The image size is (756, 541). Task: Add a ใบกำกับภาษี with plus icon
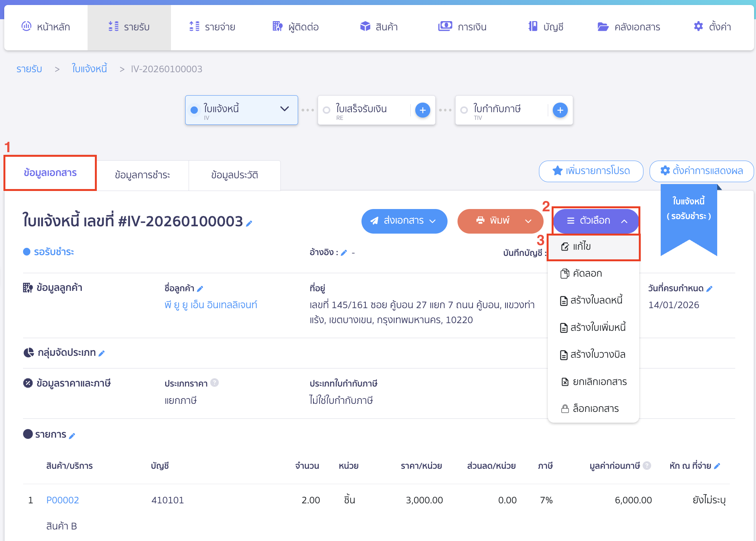click(560, 110)
